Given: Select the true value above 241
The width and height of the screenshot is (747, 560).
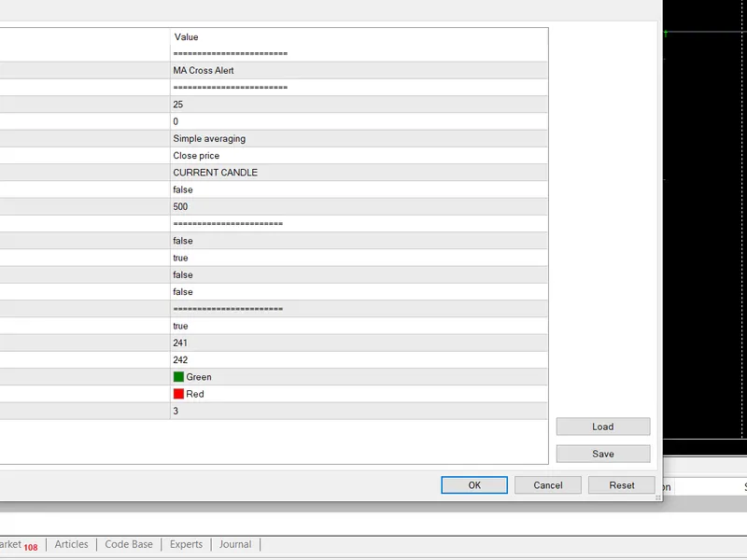Looking at the screenshot, I should 359,326.
